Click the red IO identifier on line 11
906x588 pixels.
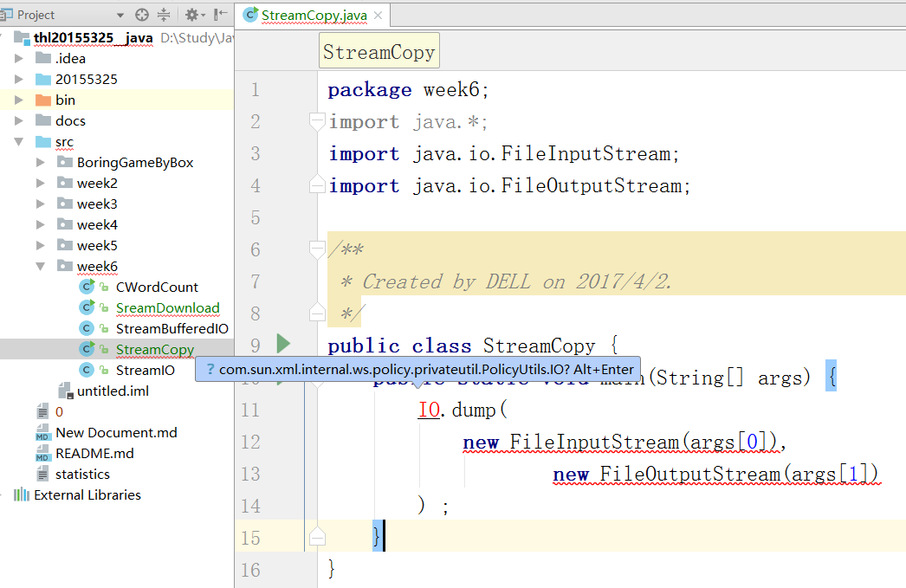pyautogui.click(x=429, y=410)
